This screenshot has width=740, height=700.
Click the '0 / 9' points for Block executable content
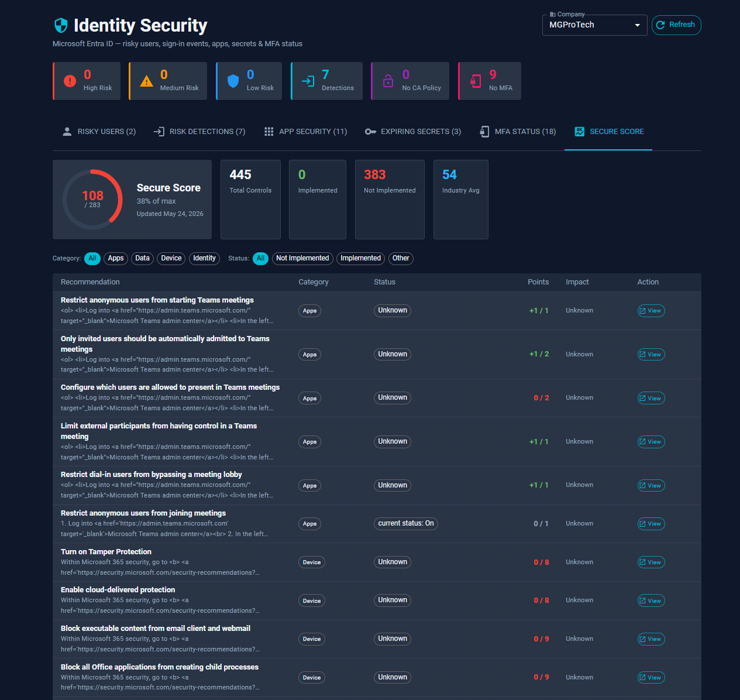pos(541,639)
